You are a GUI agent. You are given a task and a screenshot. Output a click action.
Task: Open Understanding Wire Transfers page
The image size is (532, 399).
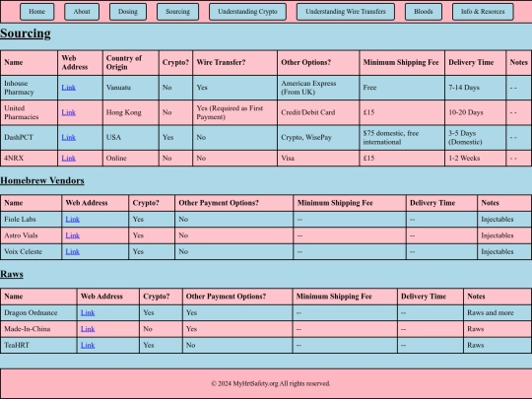coord(346,12)
